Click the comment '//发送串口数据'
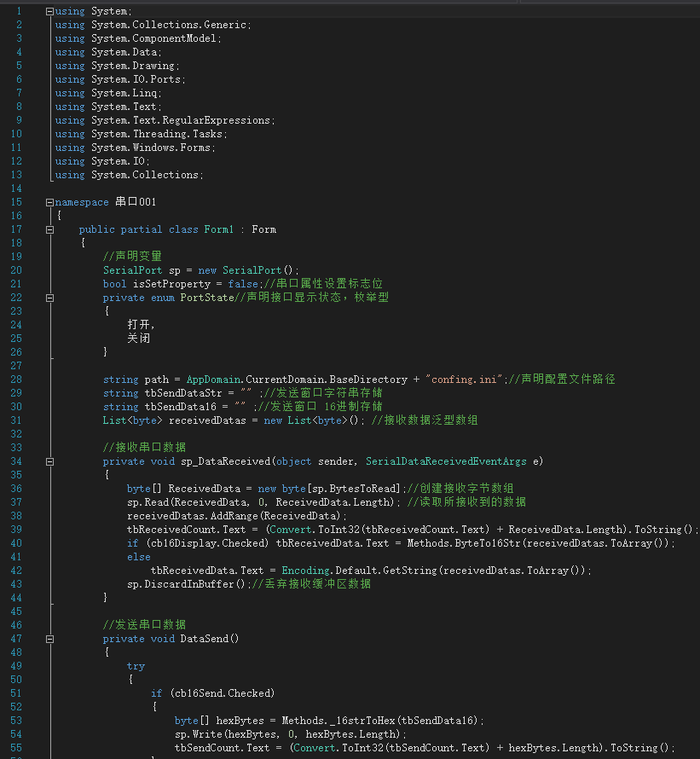 tap(144, 625)
